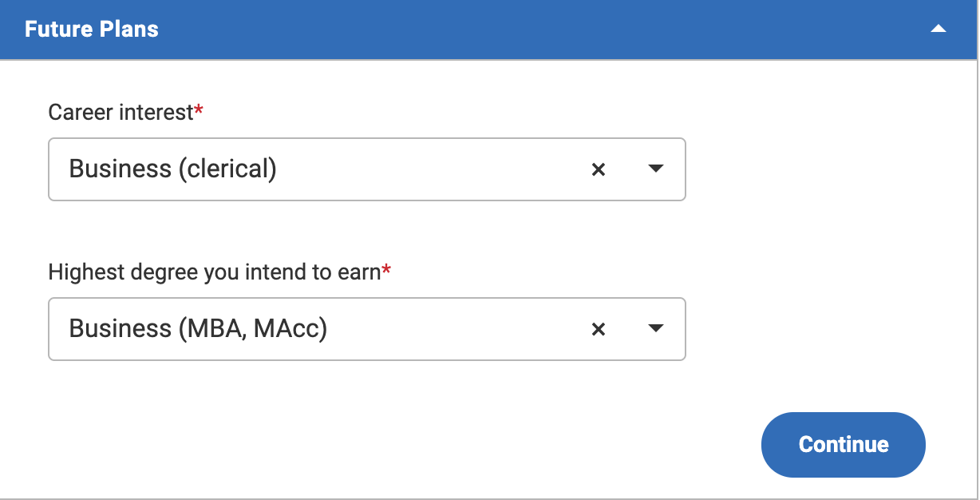Select the Future Plans section label
The height and width of the screenshot is (500, 980).
90,29
